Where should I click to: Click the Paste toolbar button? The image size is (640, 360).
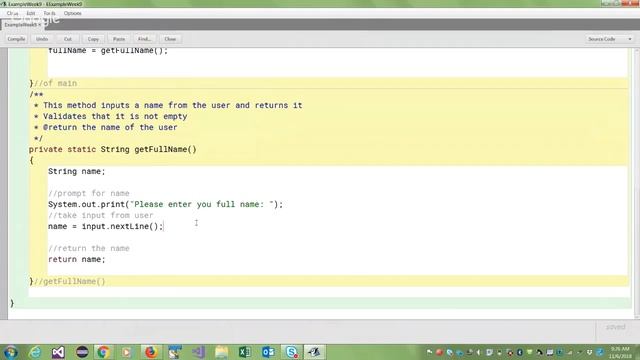click(x=119, y=39)
